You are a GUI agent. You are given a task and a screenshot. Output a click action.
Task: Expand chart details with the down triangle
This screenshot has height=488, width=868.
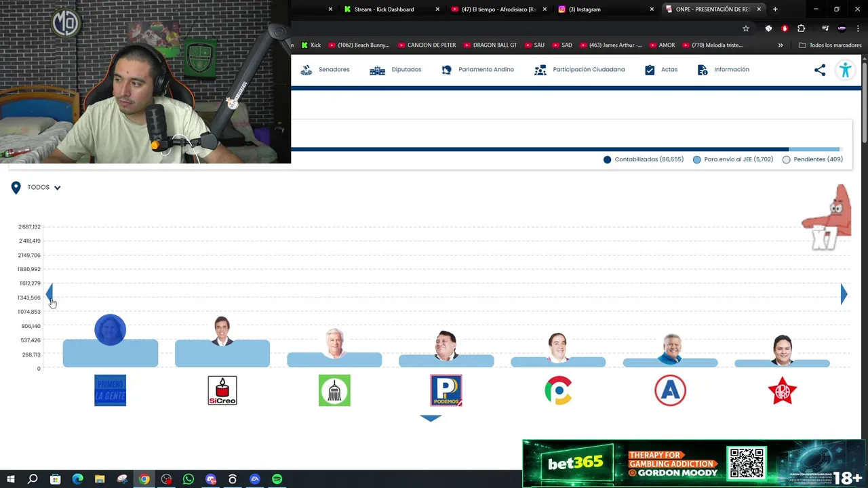pos(431,418)
